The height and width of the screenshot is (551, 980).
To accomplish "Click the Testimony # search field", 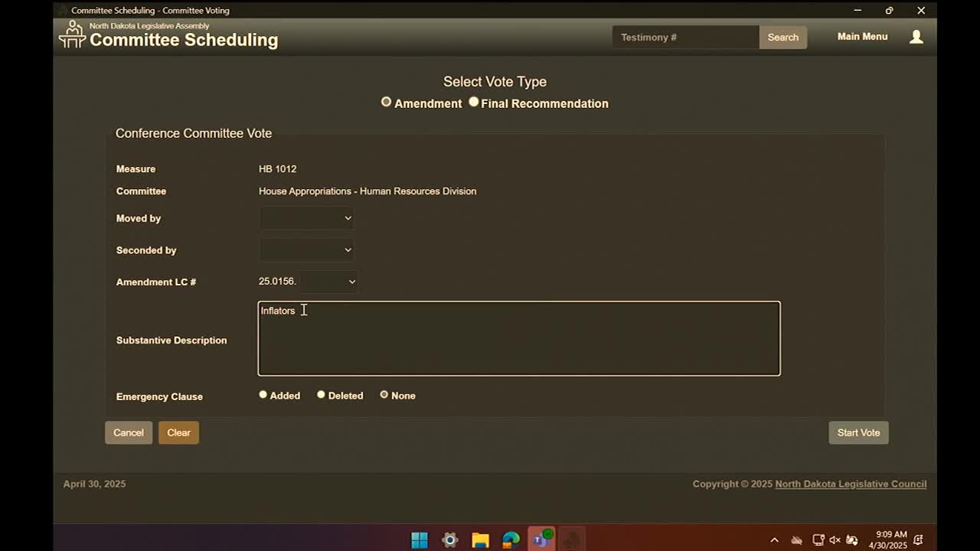I will tap(685, 37).
